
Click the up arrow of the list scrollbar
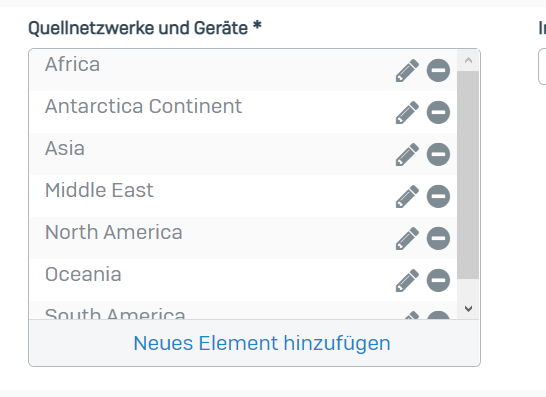[x=468, y=61]
